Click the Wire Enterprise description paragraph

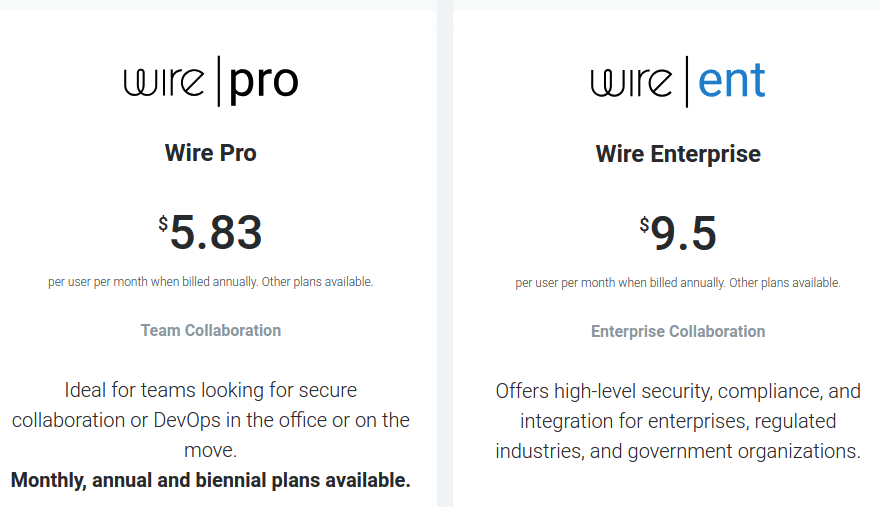[x=678, y=421]
